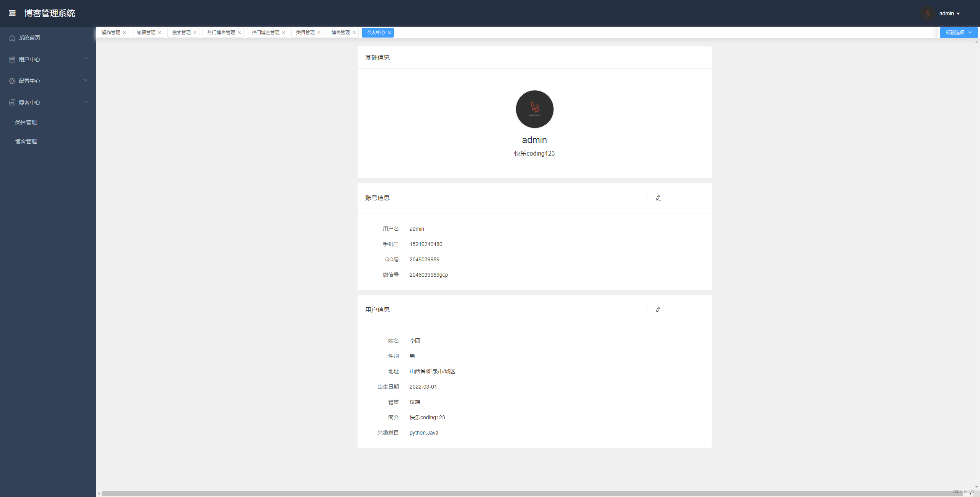Switch to the 轮播管理 tab
Image resolution: width=980 pixels, height=497 pixels.
point(146,33)
